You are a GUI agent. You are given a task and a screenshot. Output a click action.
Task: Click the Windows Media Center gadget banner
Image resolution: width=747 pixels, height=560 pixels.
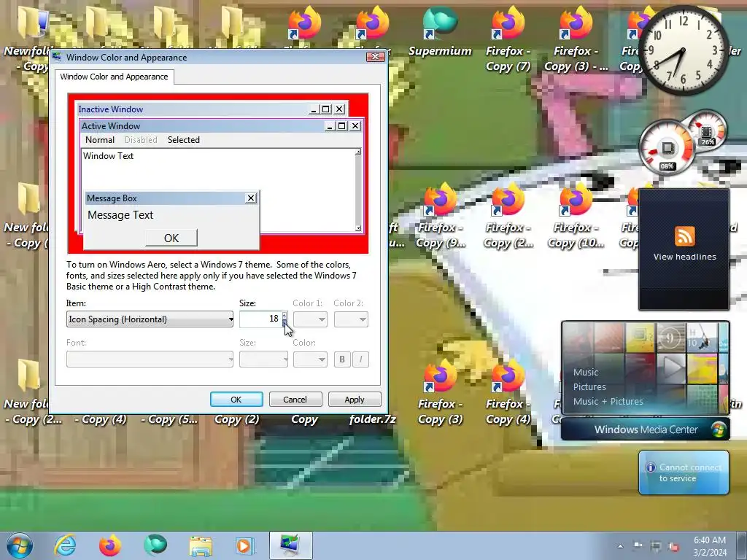pyautogui.click(x=645, y=429)
